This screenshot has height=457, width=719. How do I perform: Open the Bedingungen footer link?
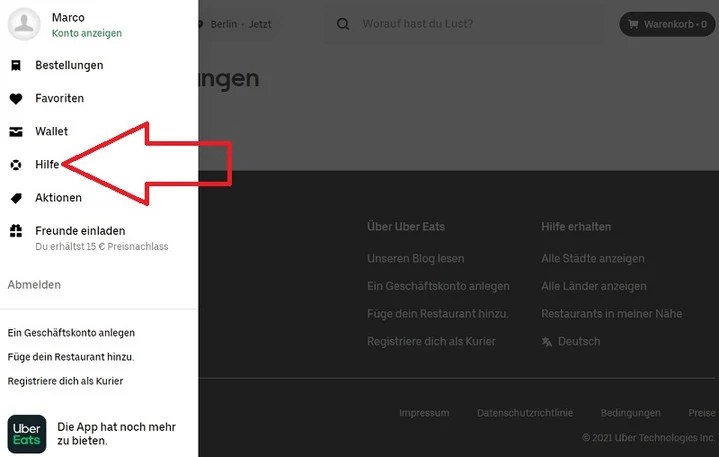631,413
